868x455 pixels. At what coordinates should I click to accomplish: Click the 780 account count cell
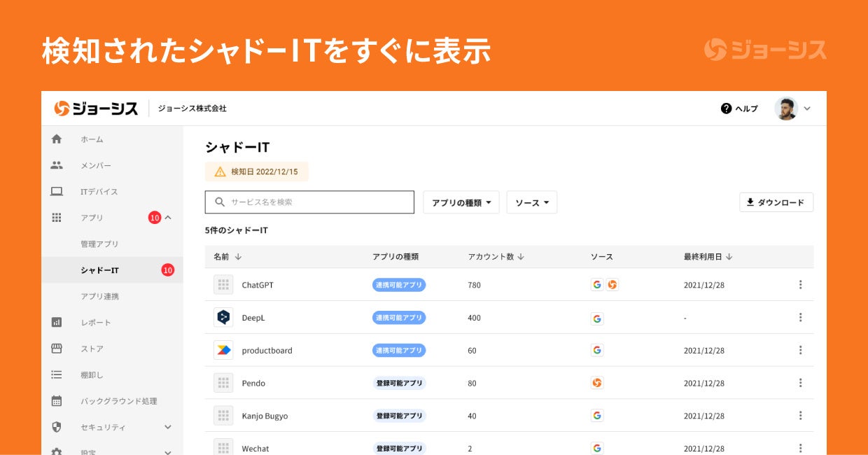(475, 285)
